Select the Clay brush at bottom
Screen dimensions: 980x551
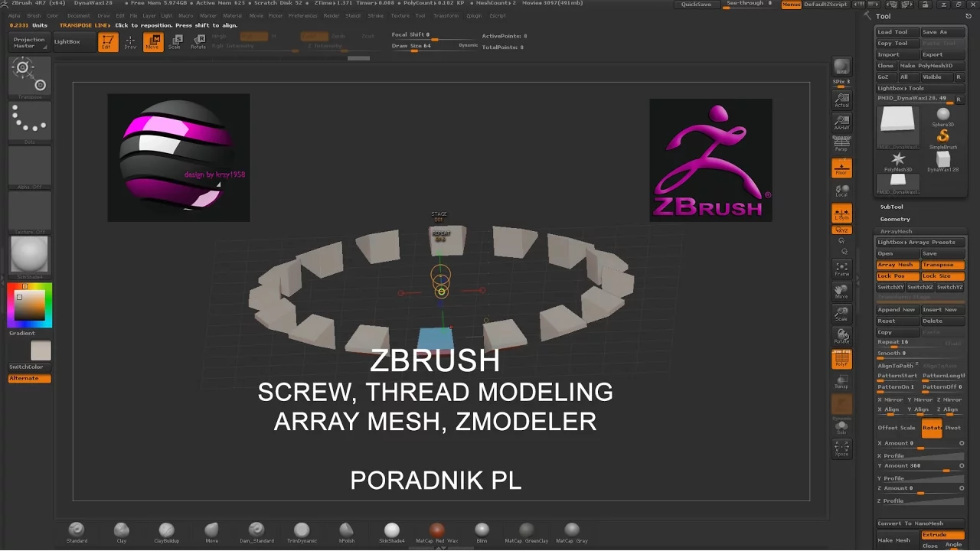point(121,532)
